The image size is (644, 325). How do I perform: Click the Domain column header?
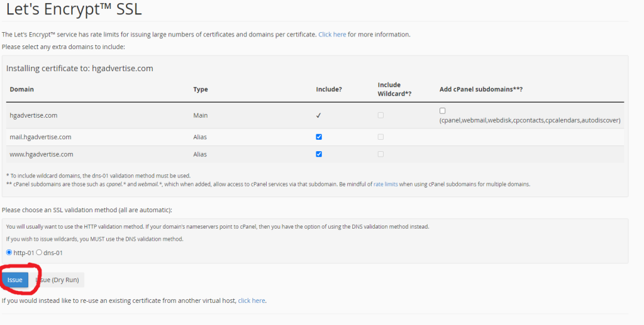coord(21,89)
